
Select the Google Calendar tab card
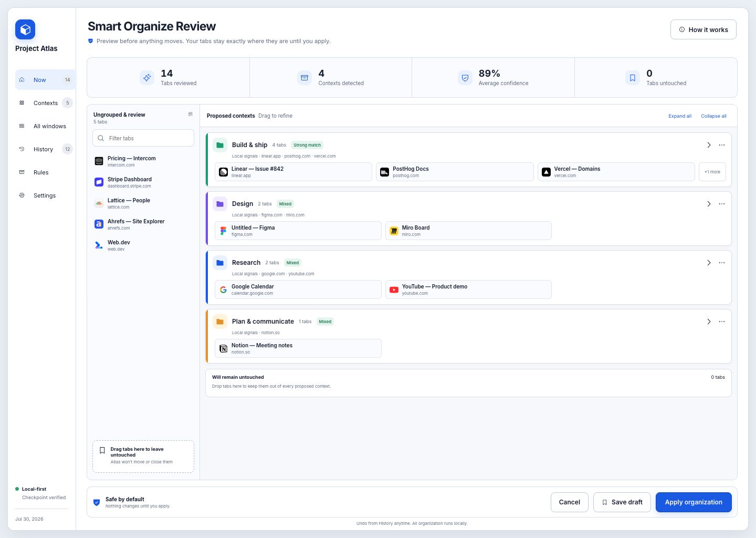point(298,289)
